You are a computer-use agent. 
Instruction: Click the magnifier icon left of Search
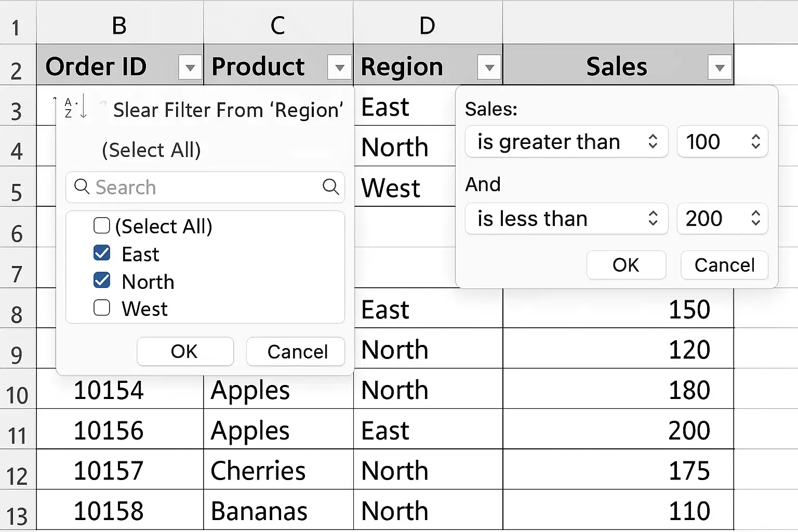(82, 187)
